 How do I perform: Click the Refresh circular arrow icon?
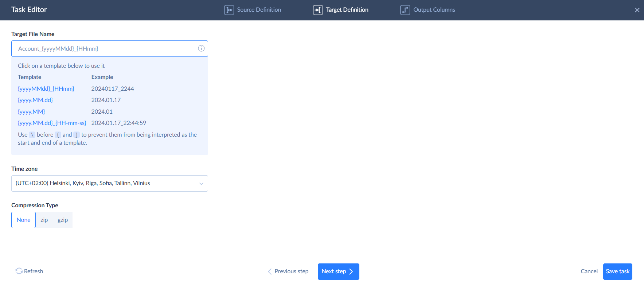[19, 271]
